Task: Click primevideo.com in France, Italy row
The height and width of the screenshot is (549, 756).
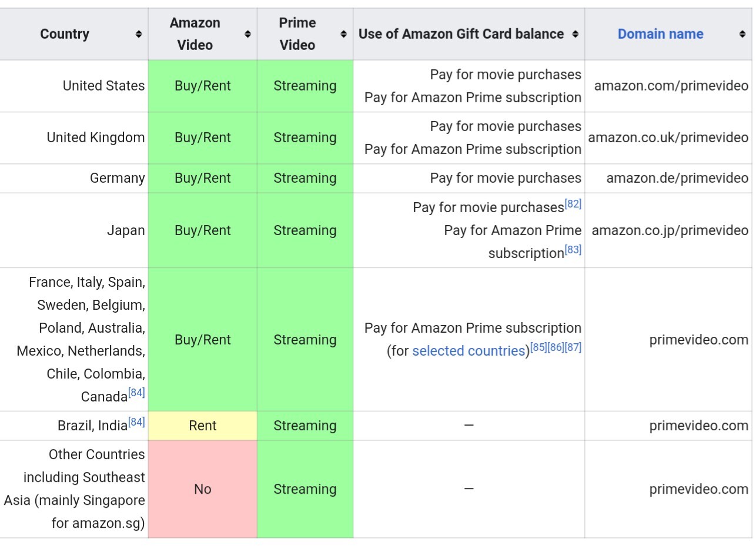Action: tap(699, 340)
